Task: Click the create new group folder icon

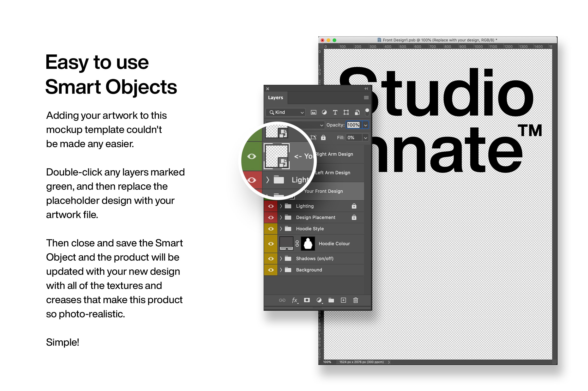Action: (x=331, y=300)
